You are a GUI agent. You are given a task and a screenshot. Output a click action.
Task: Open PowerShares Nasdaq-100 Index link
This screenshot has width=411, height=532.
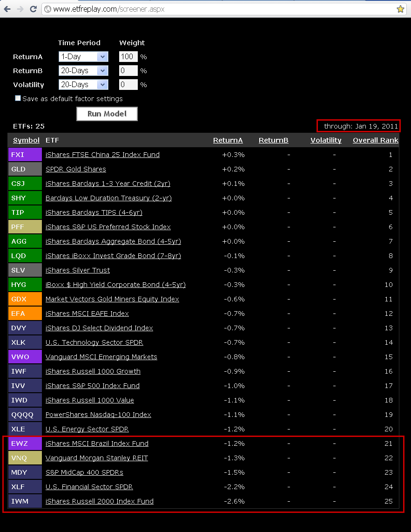point(98,415)
